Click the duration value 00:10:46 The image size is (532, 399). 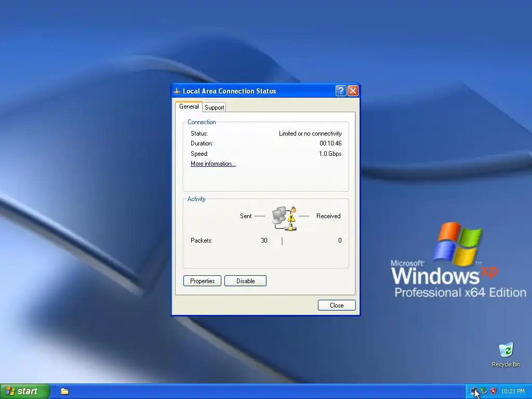(x=330, y=143)
